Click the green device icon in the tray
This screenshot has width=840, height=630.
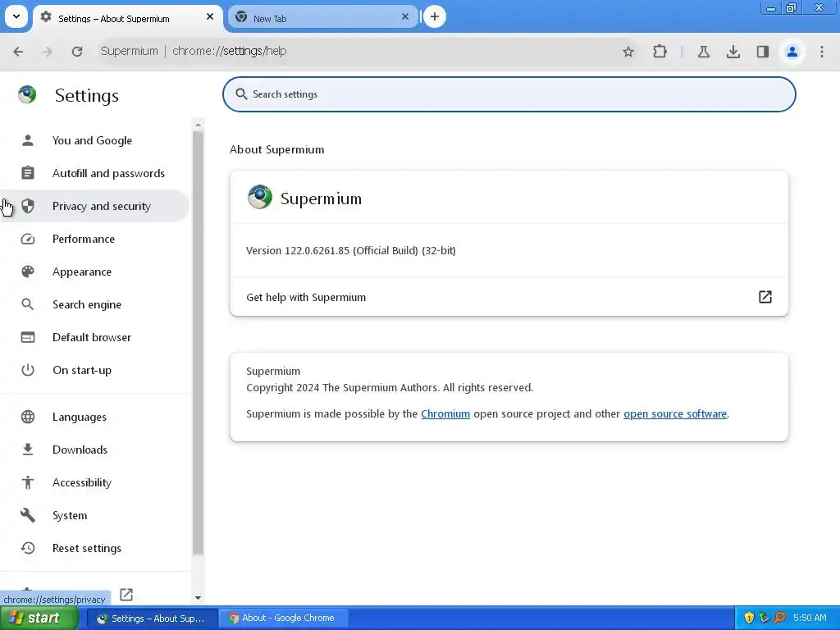point(765,619)
